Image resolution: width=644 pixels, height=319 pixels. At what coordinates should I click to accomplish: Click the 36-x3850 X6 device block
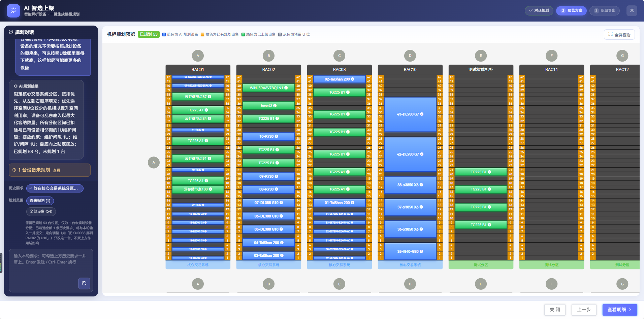(x=410, y=229)
